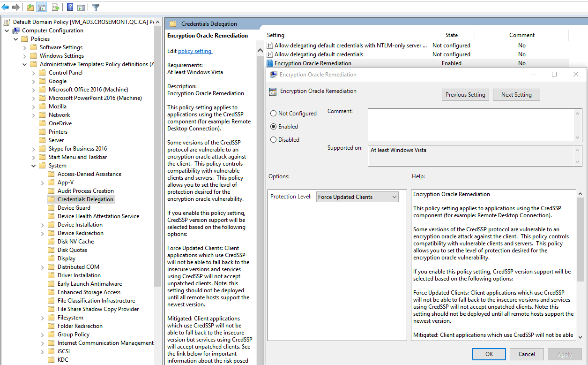Click the Show/Hide Action Pane icon

81,7
